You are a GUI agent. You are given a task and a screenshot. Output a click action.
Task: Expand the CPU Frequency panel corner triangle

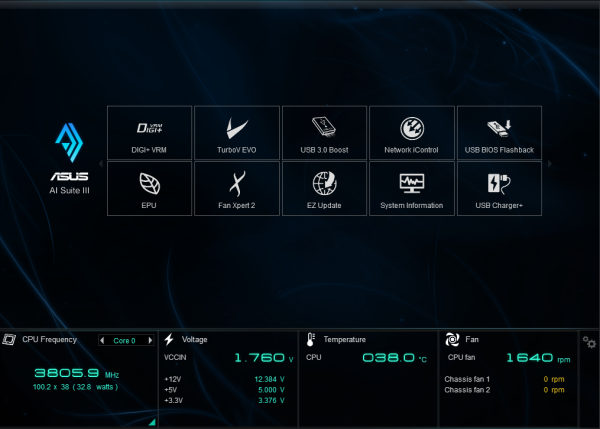152,422
